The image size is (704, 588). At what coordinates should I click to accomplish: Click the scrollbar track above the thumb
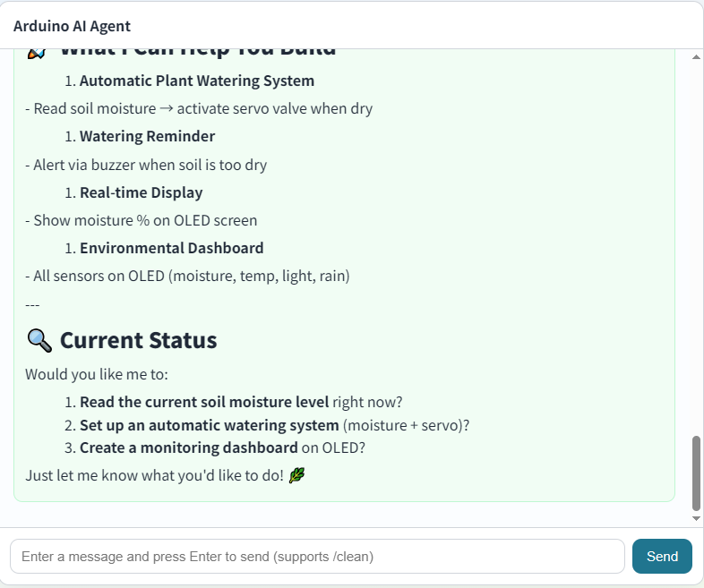[696, 247]
